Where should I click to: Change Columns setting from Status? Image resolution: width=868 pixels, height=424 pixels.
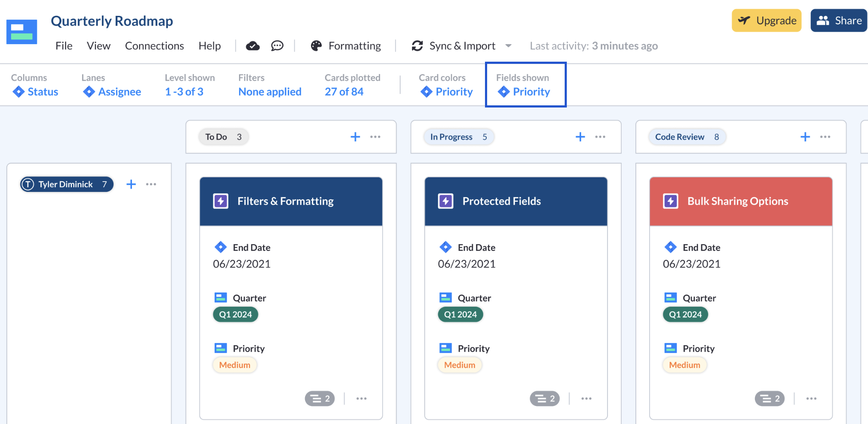(35, 92)
